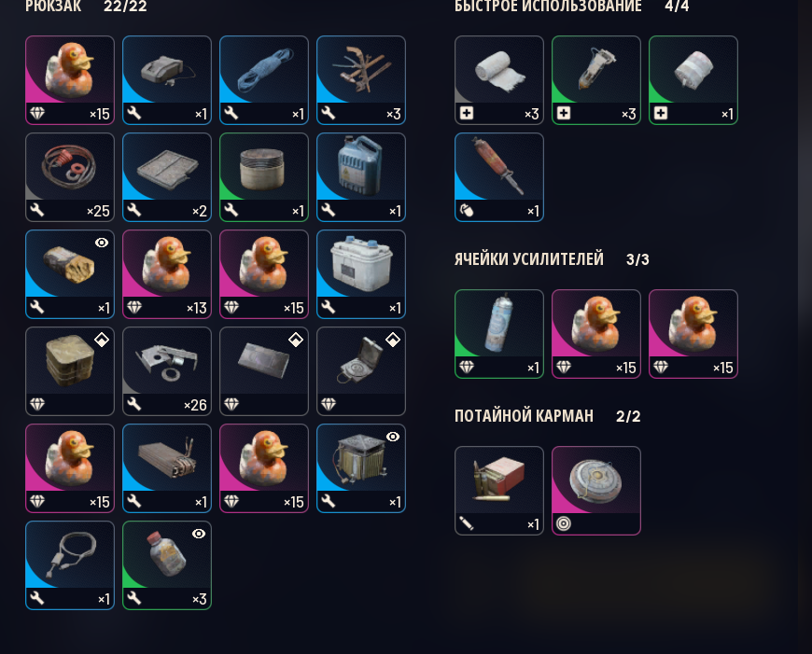
Task: Select the round disc item in hidden pocket
Action: (x=596, y=491)
